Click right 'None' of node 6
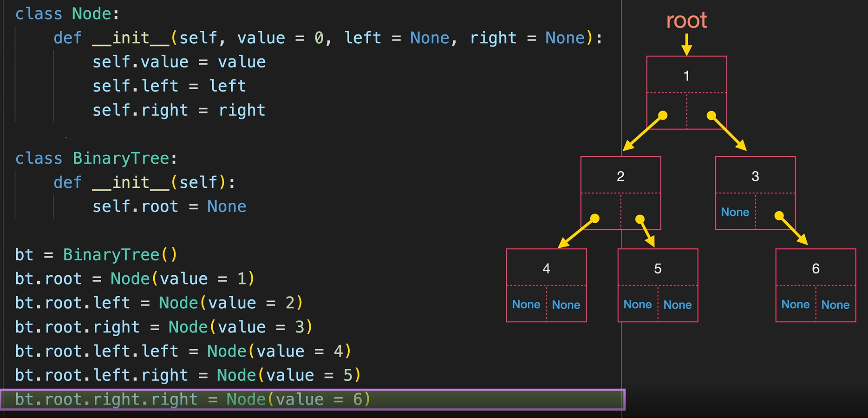Viewport: 868px width, 418px height. 835,305
